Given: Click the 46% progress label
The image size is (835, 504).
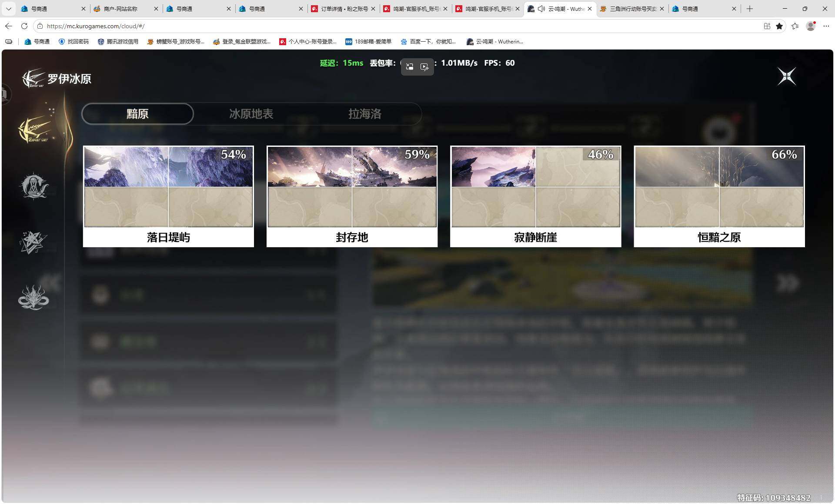Looking at the screenshot, I should coord(601,154).
